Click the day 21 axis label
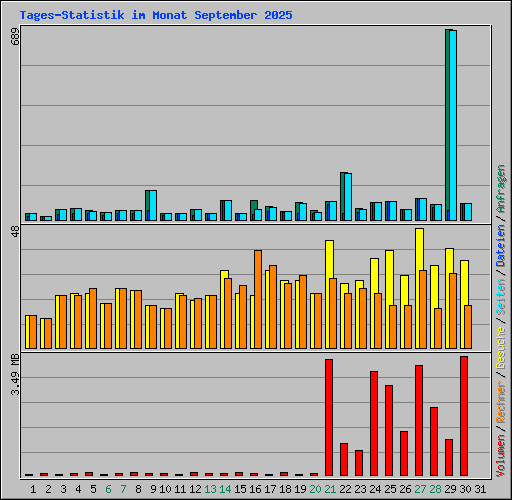The width and height of the screenshot is (512, 500). 330,489
